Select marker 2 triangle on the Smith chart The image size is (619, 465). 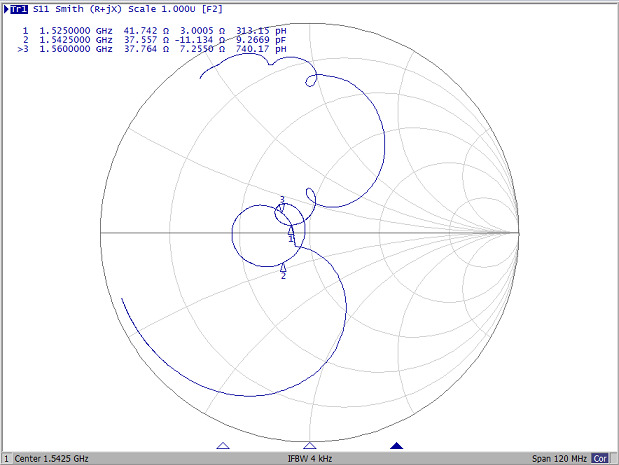283,267
